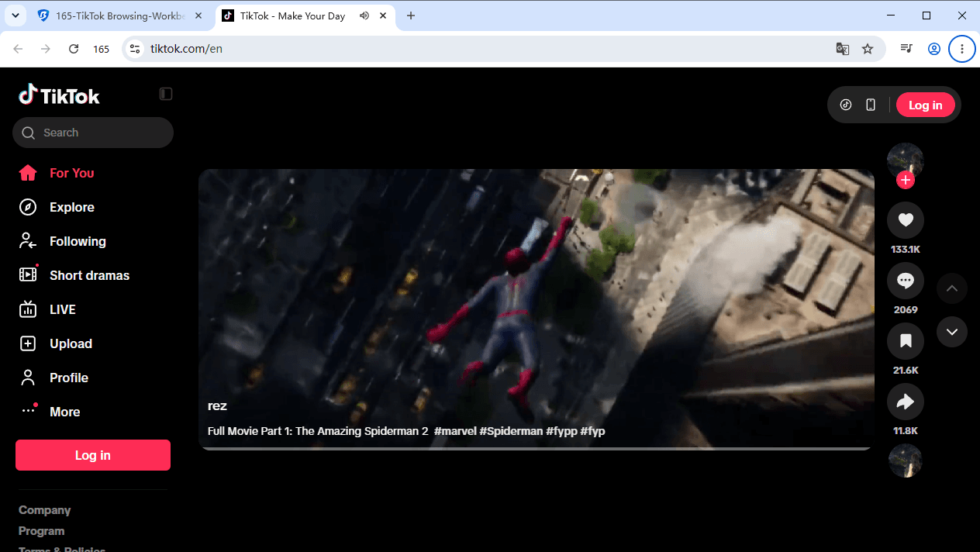The width and height of the screenshot is (980, 552).
Task: Expand the Program footer section
Action: point(42,531)
